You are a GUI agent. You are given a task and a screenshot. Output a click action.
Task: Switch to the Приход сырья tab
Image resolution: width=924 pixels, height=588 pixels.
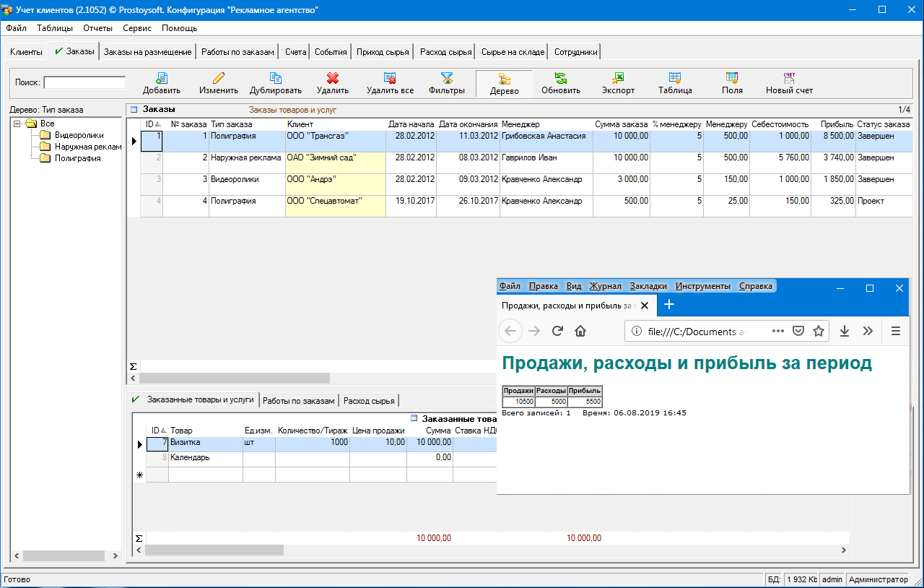(x=383, y=52)
